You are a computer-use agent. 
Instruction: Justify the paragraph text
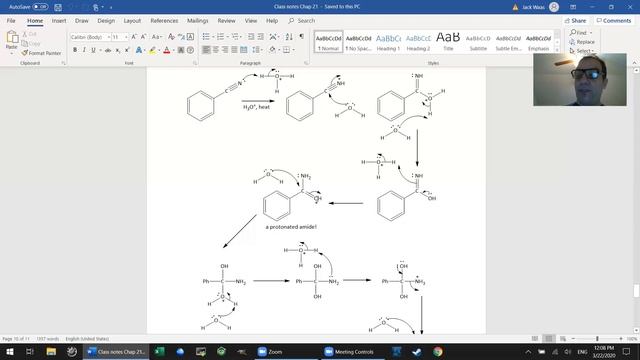(x=234, y=50)
